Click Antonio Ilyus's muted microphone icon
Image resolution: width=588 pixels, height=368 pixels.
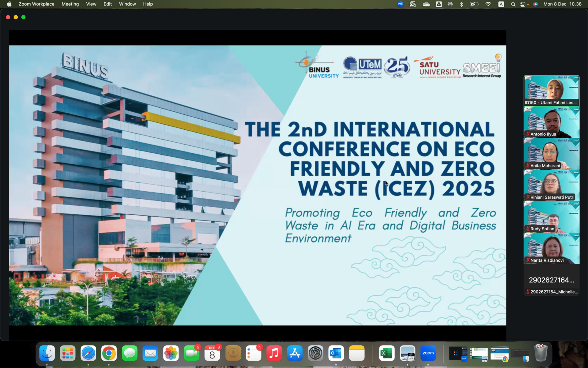coord(527,134)
